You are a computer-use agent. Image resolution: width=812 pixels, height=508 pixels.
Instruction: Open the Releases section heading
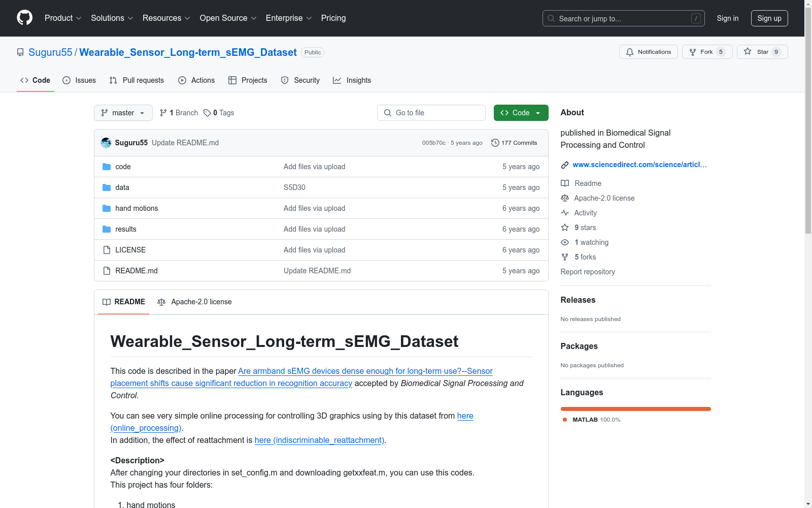(578, 300)
